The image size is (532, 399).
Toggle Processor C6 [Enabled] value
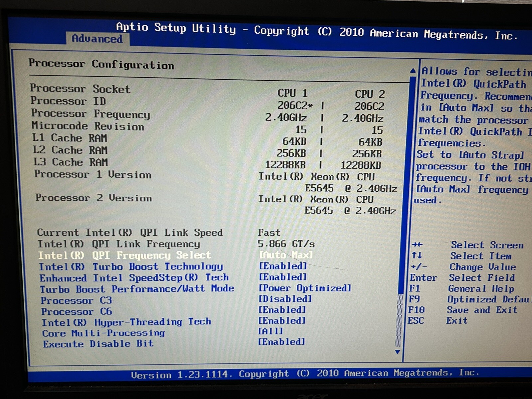coord(282,310)
